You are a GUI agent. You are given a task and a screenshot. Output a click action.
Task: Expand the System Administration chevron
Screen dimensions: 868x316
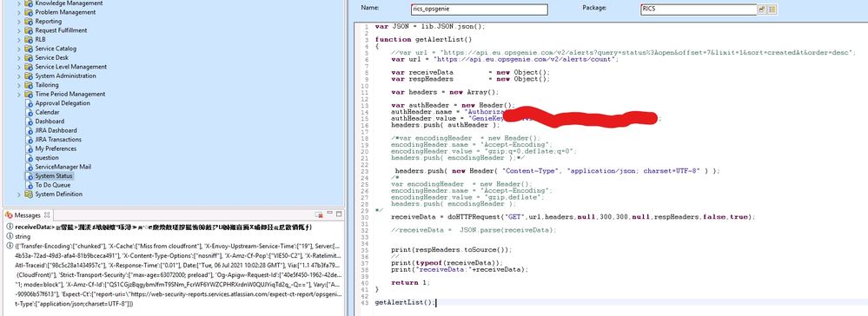[x=19, y=76]
